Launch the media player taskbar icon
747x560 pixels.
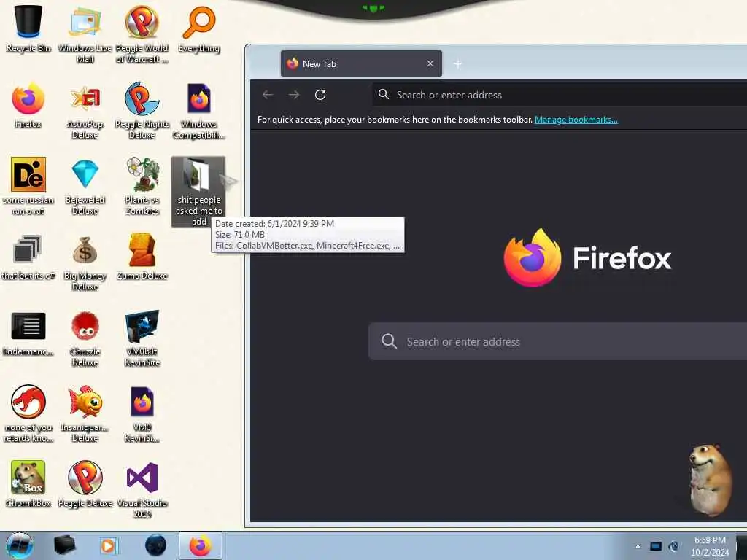(108, 545)
